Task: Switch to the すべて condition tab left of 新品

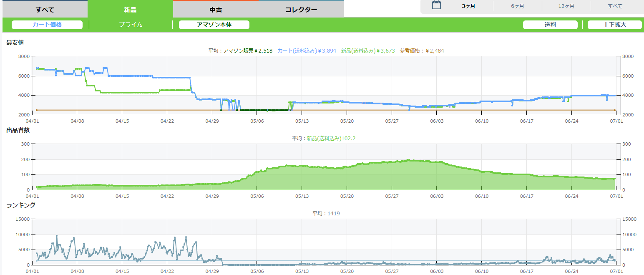Action: pos(45,10)
